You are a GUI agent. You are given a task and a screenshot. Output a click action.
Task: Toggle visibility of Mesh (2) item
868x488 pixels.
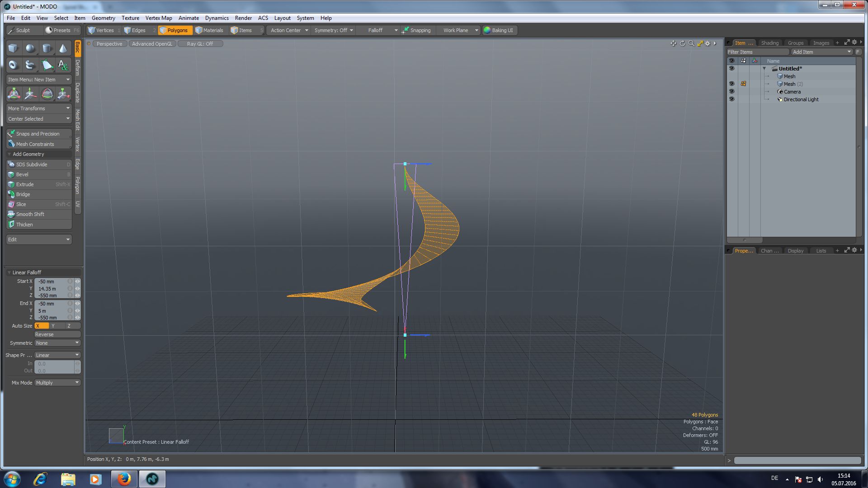click(x=731, y=84)
